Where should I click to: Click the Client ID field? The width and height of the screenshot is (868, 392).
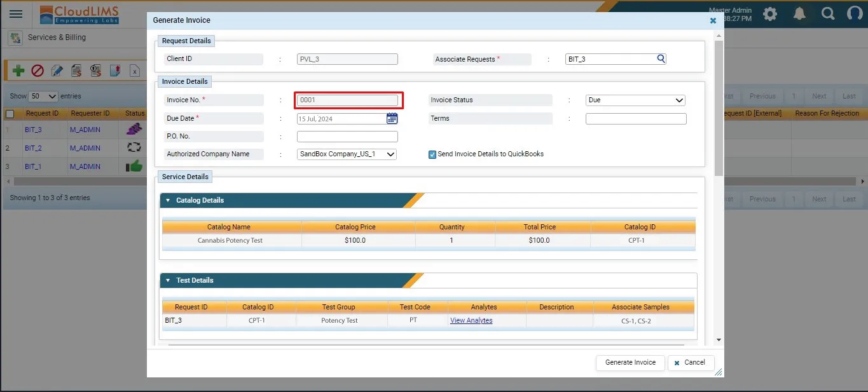point(347,59)
